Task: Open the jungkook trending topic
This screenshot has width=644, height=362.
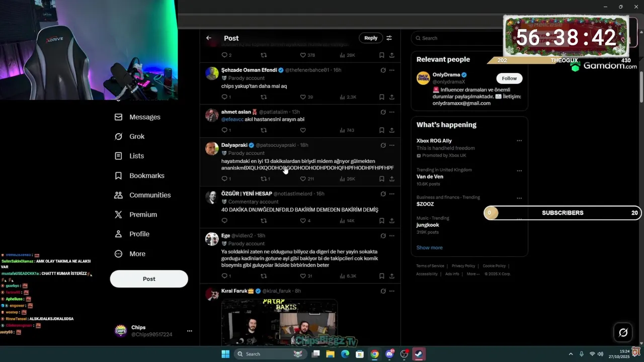Action: 428,225
